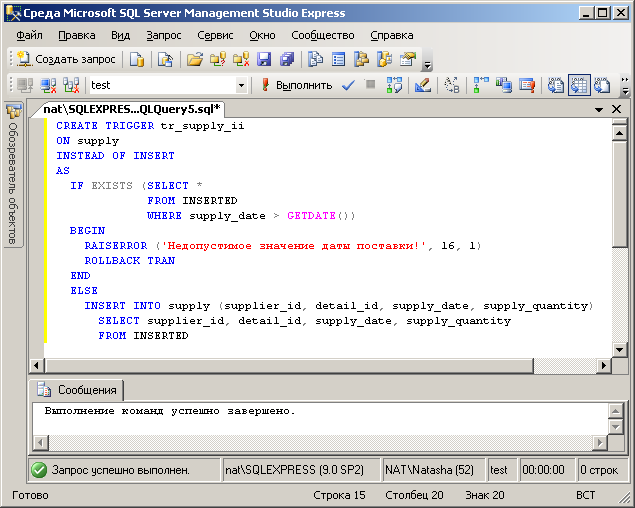Screen dimensions: 635x508
Task: Toggle Include Client Statistics
Action: pos(504,85)
